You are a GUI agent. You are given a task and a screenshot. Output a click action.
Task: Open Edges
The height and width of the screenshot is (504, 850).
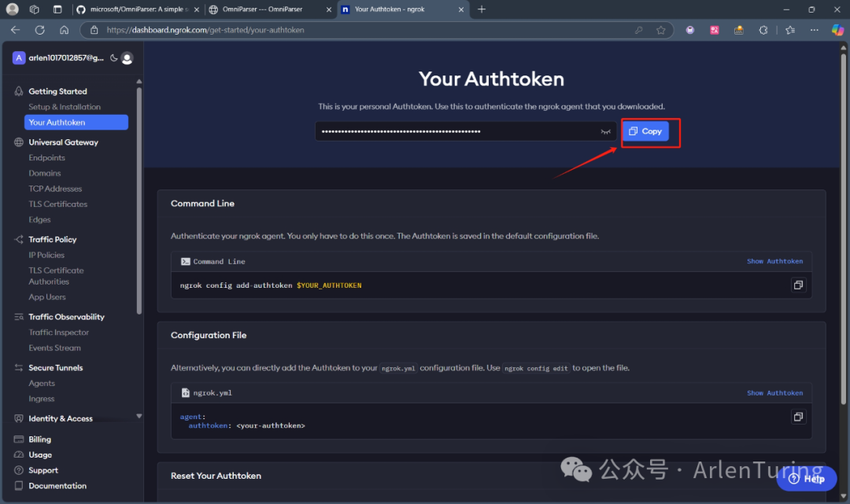[39, 220]
